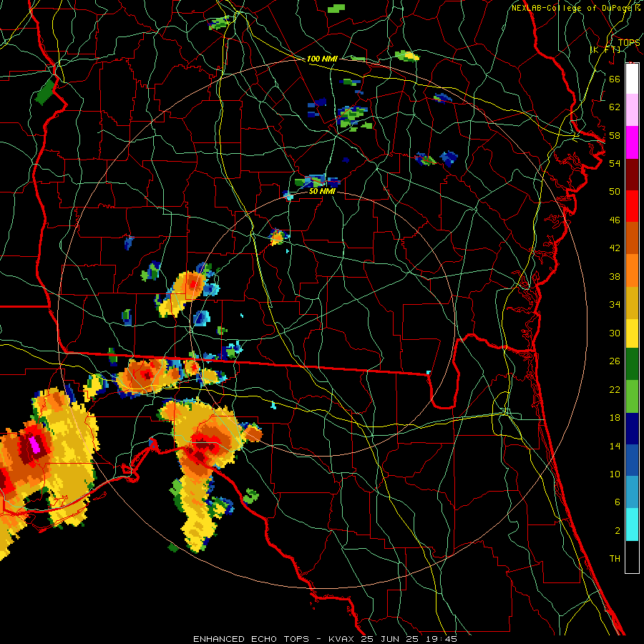The height and width of the screenshot is (644, 644).
Task: Click the 2 value on the legend
Action: tap(617, 531)
